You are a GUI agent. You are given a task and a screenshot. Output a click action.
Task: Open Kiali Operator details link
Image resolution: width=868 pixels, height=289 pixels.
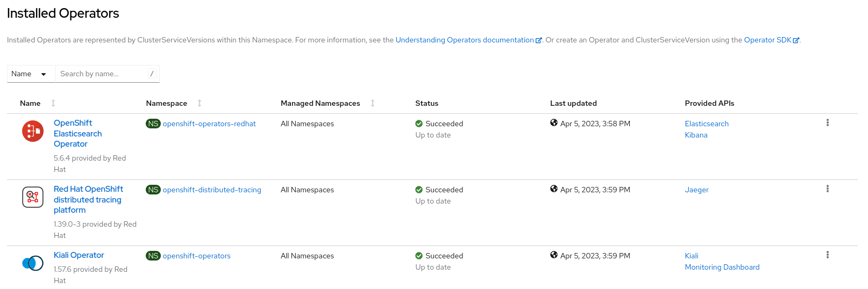[x=79, y=255]
